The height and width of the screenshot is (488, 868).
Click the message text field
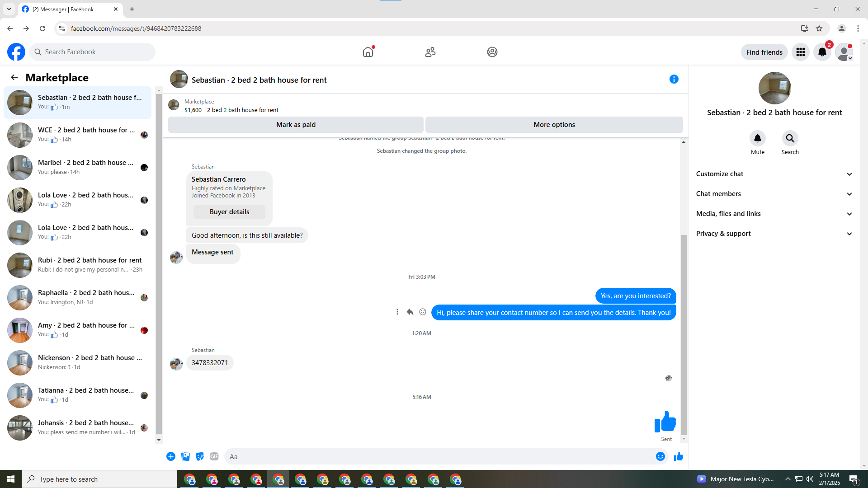coord(439,456)
